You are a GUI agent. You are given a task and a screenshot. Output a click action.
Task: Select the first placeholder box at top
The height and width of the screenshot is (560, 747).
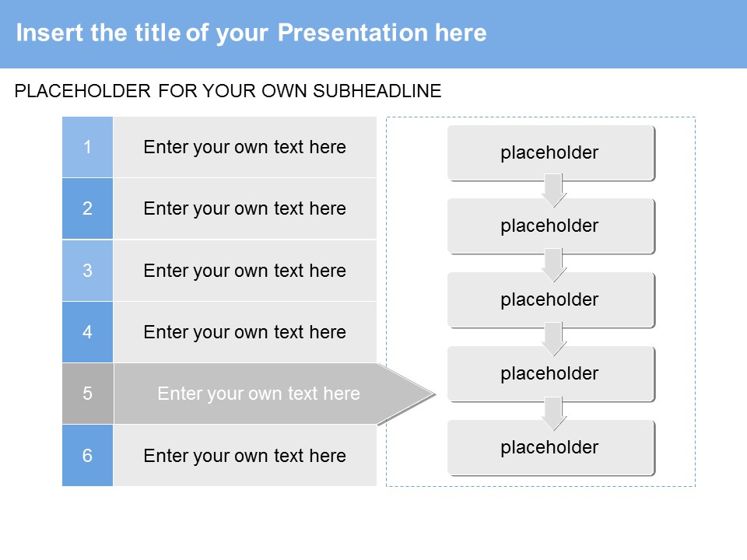click(549, 152)
